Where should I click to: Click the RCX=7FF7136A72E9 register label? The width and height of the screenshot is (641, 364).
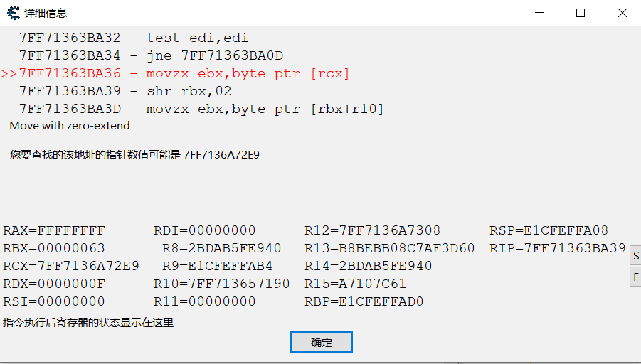(71, 266)
